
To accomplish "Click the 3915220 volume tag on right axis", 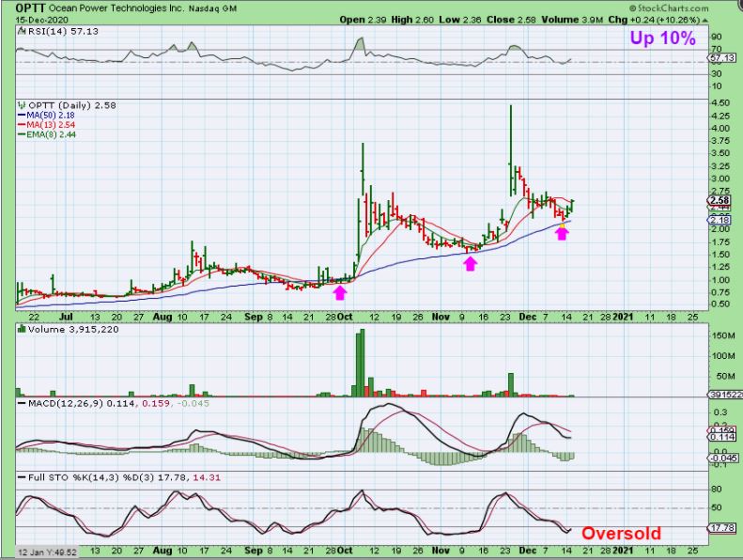I will tap(726, 395).
